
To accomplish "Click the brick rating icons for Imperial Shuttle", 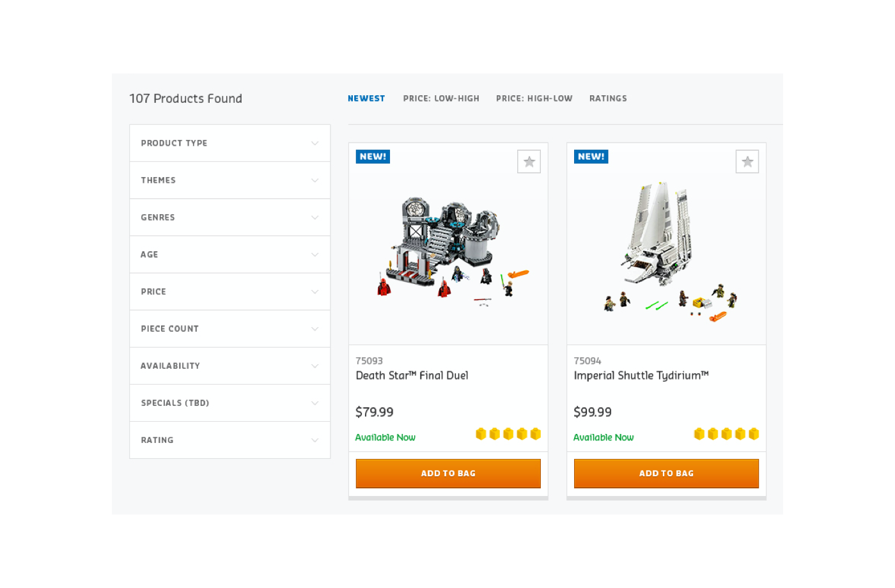I will pyautogui.click(x=726, y=434).
